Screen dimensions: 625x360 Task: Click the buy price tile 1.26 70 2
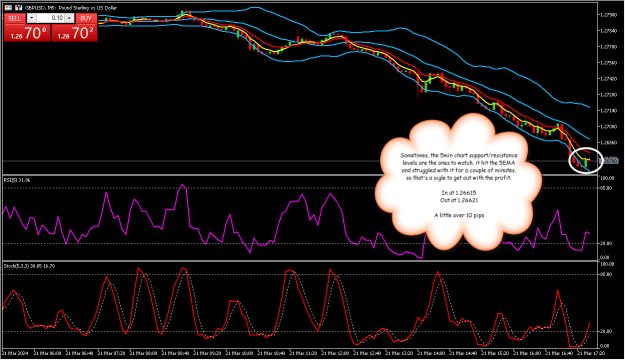[x=75, y=33]
